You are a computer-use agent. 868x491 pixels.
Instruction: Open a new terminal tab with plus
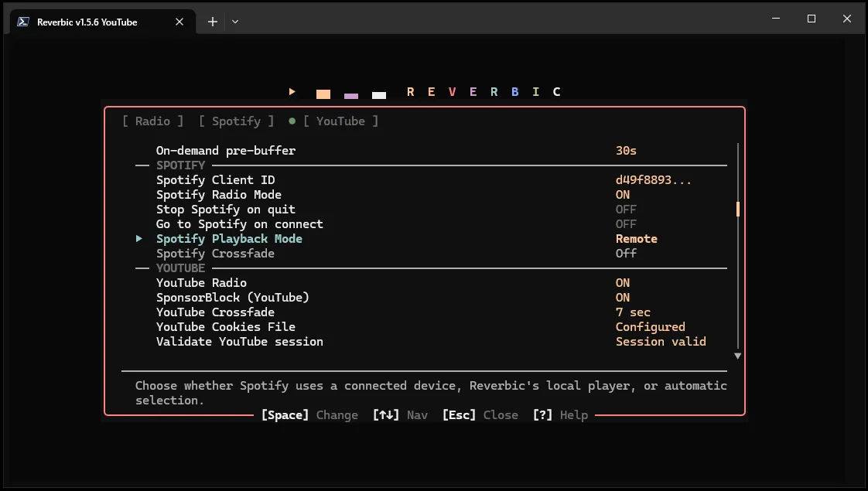point(213,22)
